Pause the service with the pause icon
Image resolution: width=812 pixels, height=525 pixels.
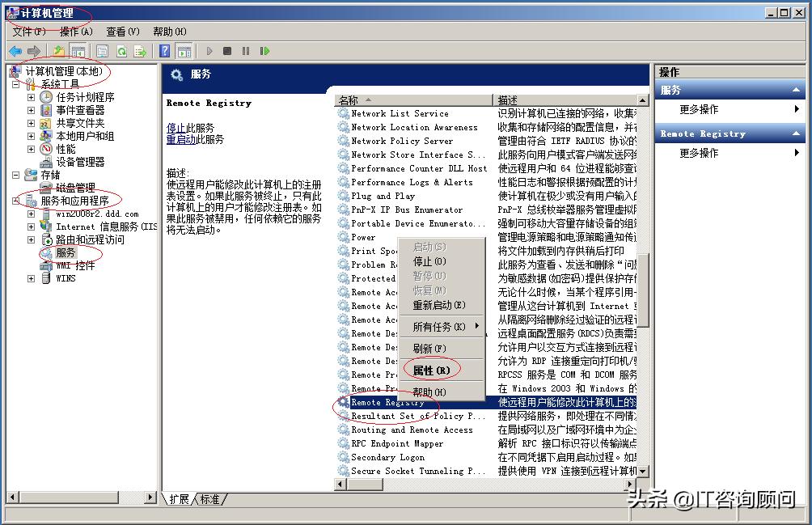tap(247, 50)
